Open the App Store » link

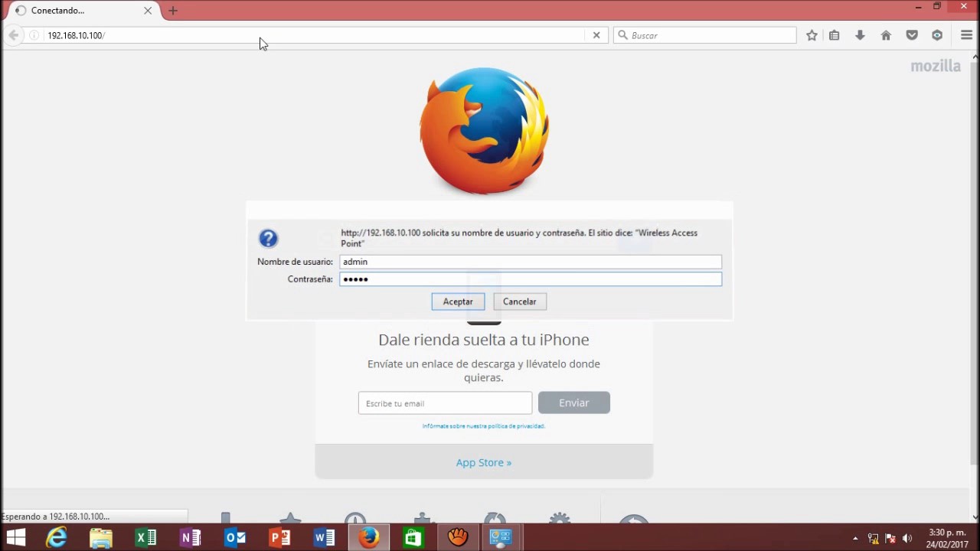pyautogui.click(x=484, y=462)
